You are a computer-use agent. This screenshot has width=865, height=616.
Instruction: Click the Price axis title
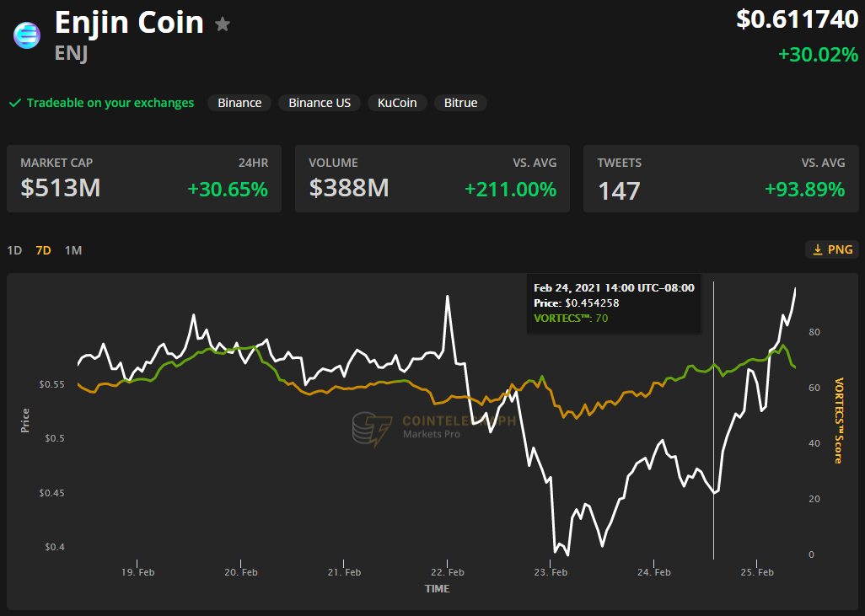pyautogui.click(x=24, y=420)
